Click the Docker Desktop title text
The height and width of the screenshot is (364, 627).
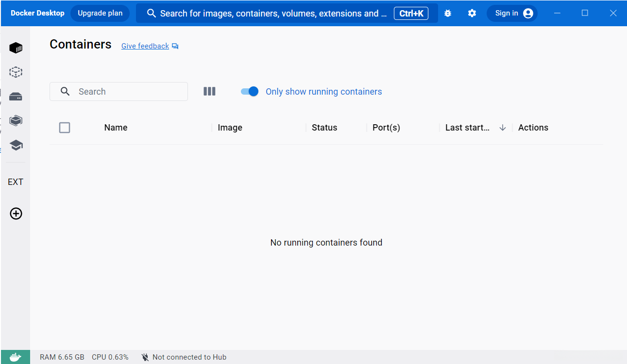point(37,13)
